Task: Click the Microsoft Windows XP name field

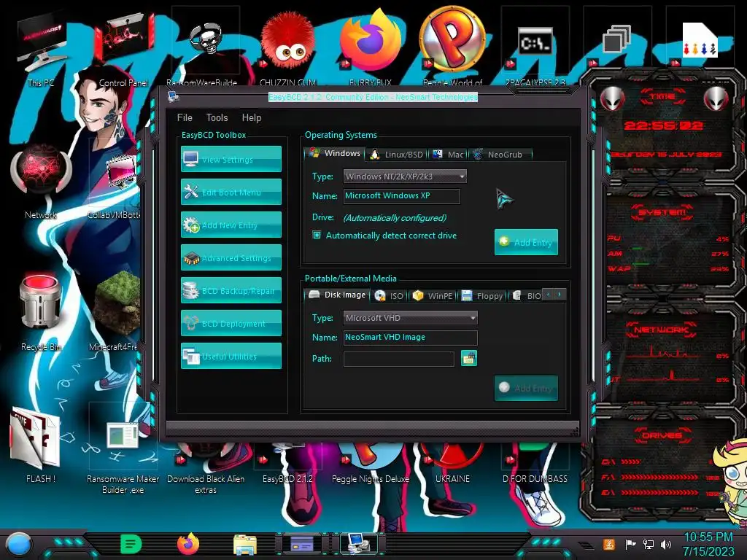Action: pos(402,195)
